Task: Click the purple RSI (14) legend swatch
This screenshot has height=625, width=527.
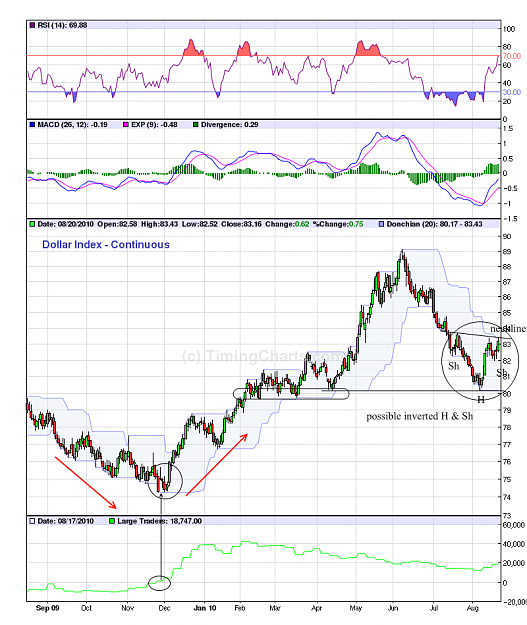Action: coord(32,25)
